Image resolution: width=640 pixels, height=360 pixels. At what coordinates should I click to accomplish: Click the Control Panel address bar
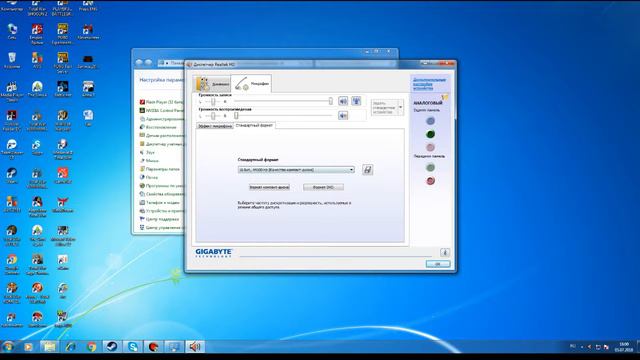coord(171,63)
